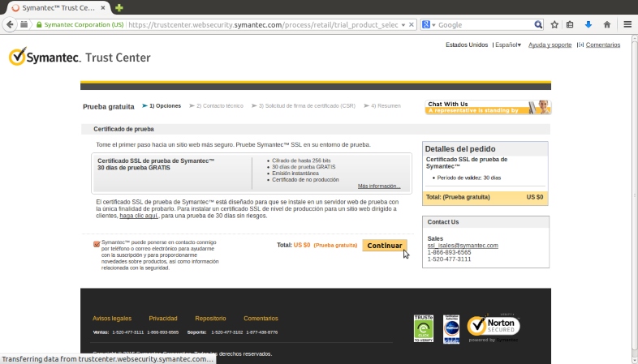Click inside the Google search field
This screenshot has height=364, width=638.
485,25
